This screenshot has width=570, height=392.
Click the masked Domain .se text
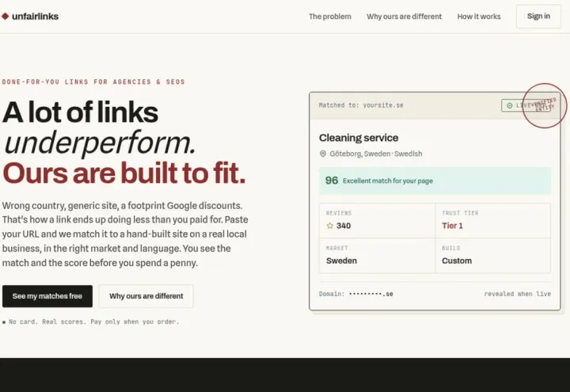point(371,294)
